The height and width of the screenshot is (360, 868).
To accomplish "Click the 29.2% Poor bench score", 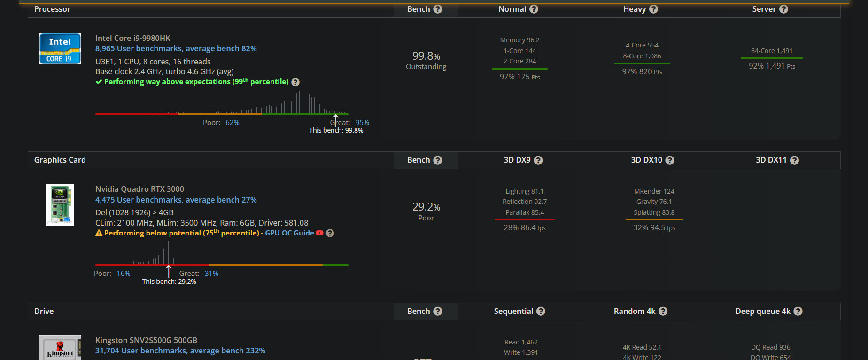I will (x=426, y=211).
